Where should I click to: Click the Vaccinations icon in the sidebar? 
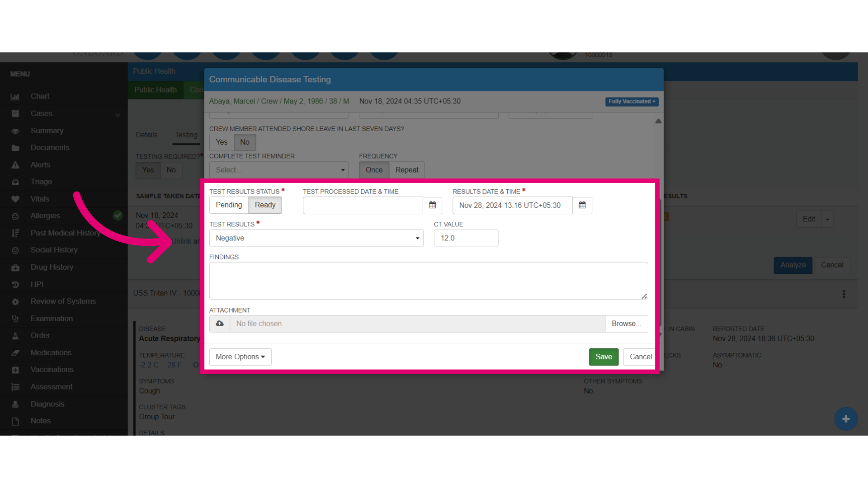tap(15, 370)
